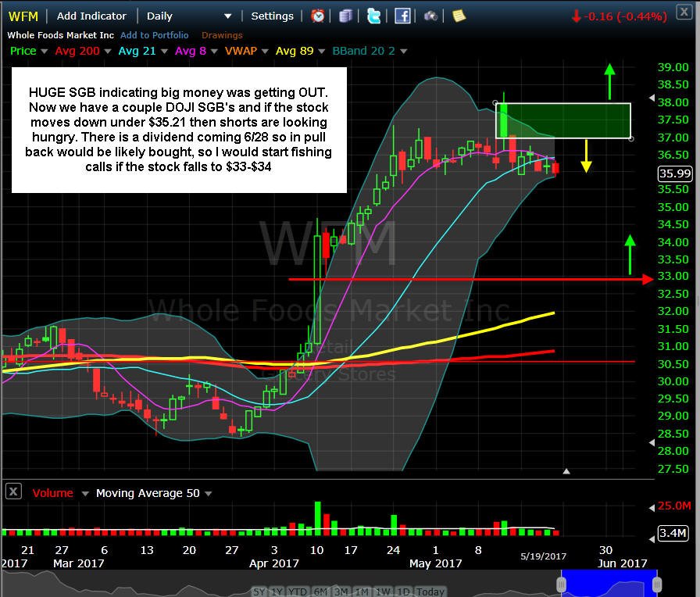The height and width of the screenshot is (597, 700).
Task: Open the Moving Average 50 dropdown
Action: tap(208, 493)
